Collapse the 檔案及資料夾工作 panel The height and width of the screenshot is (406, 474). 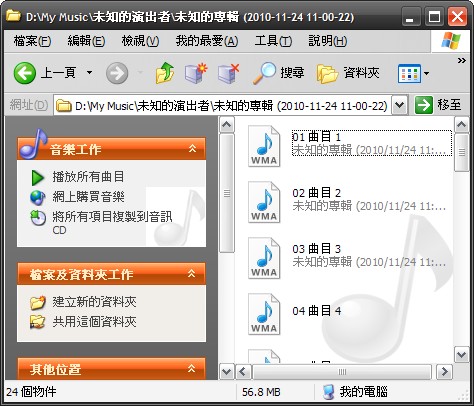[x=191, y=274]
